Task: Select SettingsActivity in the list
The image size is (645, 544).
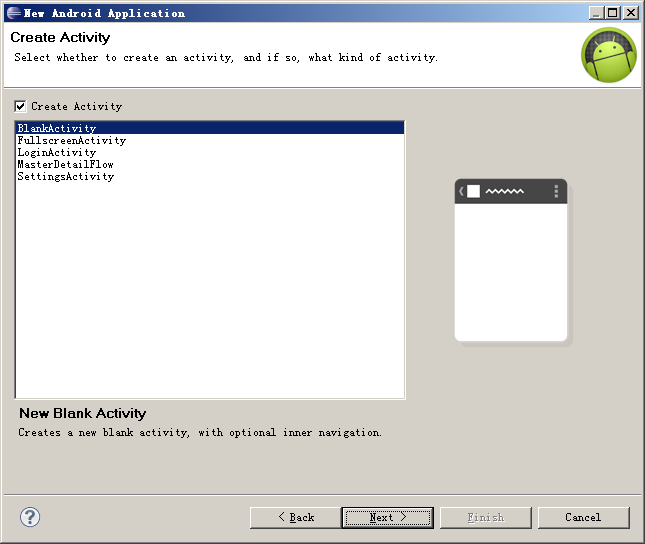Action: (210, 176)
